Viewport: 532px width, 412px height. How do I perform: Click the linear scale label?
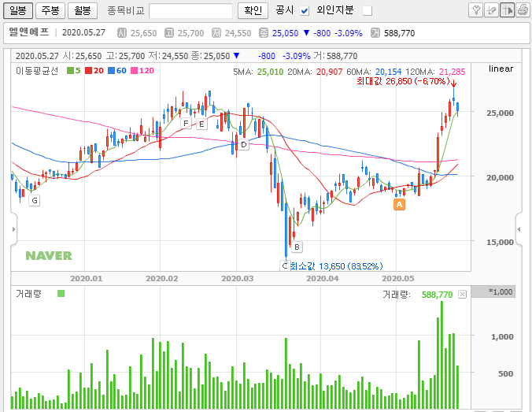tap(501, 69)
